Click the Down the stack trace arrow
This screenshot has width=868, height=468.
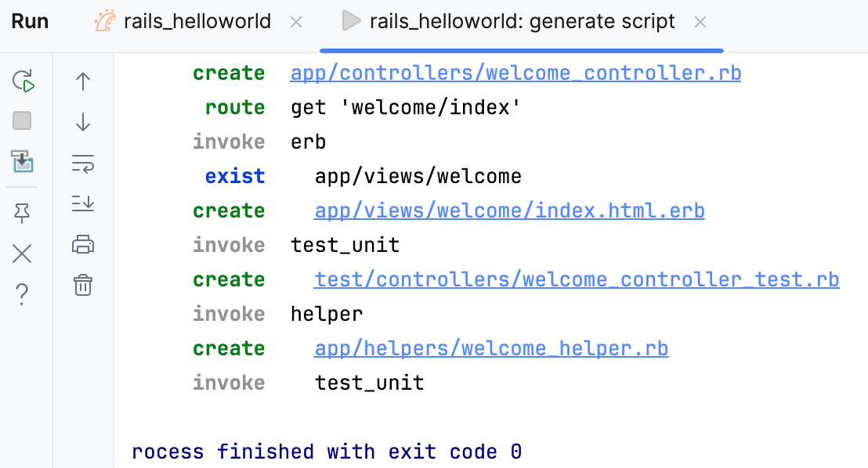point(82,122)
